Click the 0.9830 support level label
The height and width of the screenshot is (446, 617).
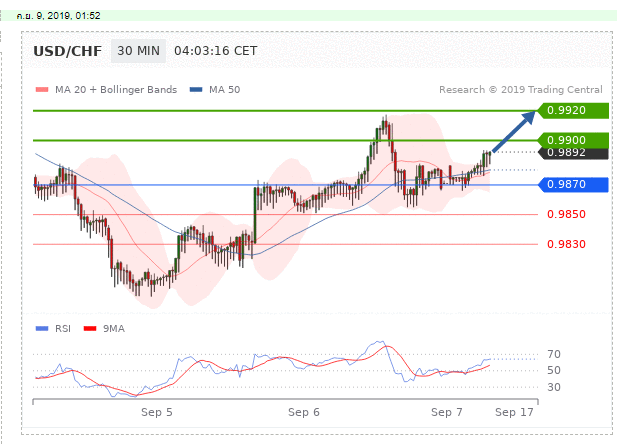pyautogui.click(x=566, y=244)
